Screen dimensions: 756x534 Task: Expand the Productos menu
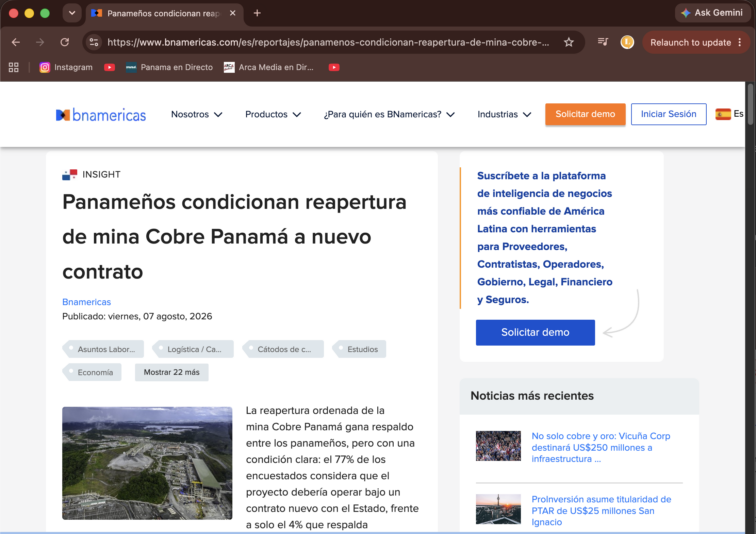click(x=273, y=114)
